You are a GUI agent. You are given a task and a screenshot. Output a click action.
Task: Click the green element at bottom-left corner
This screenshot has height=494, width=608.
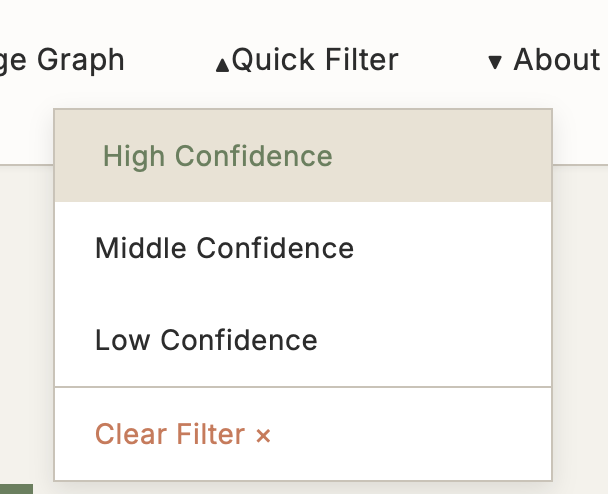[x=16, y=488]
